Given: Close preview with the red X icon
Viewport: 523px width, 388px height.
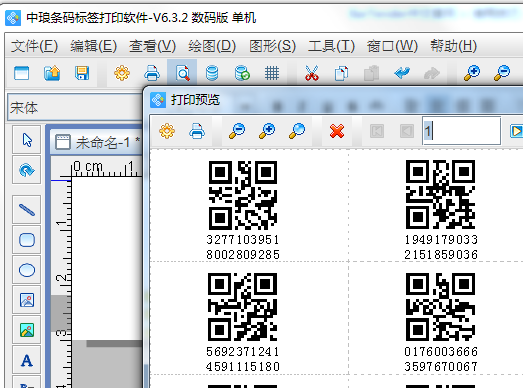Looking at the screenshot, I should pos(337,131).
